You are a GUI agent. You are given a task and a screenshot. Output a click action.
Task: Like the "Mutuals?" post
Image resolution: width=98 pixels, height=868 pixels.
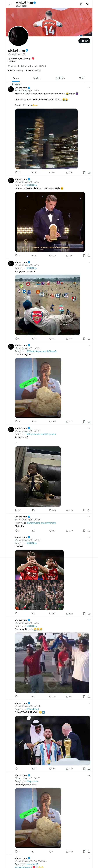(50, 530)
